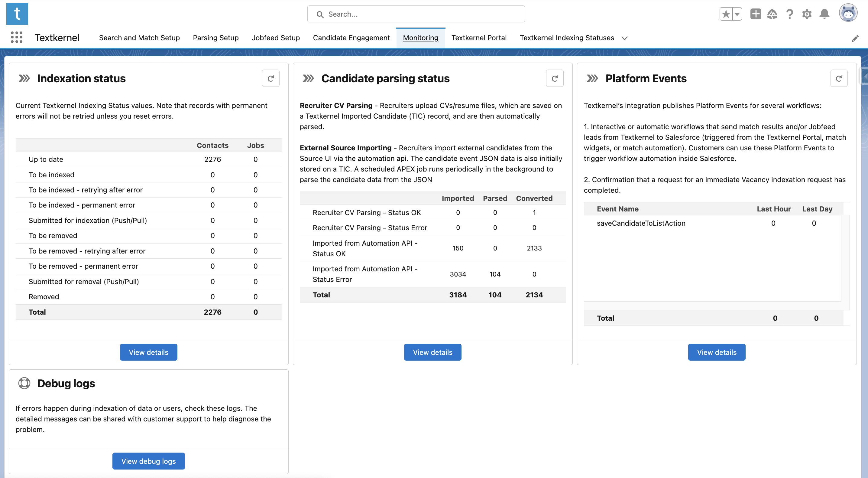
Task: Open the Jobfeed Setup tab
Action: [276, 38]
